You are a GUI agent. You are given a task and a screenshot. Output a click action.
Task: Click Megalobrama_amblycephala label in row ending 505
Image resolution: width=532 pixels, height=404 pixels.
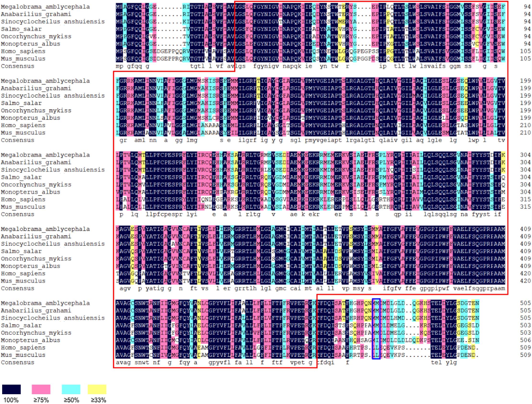(x=45, y=303)
